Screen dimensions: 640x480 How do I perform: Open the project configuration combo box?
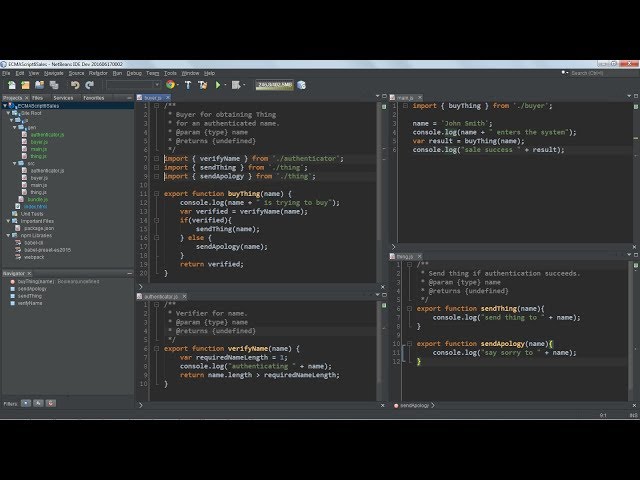coord(133,85)
